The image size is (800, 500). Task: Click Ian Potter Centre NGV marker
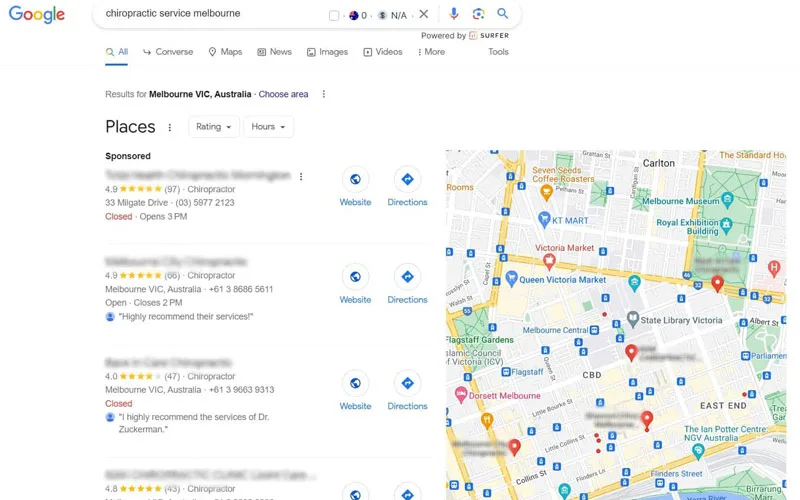point(698,451)
